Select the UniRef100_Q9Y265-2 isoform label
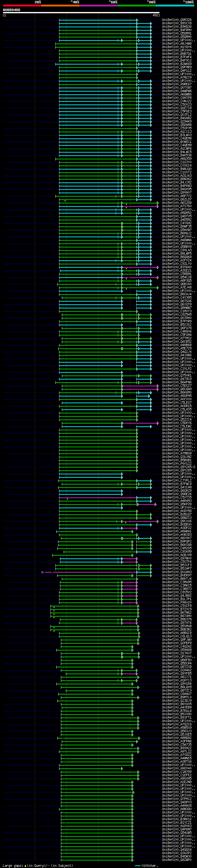The height and width of the screenshot is (868, 197). pos(179,467)
